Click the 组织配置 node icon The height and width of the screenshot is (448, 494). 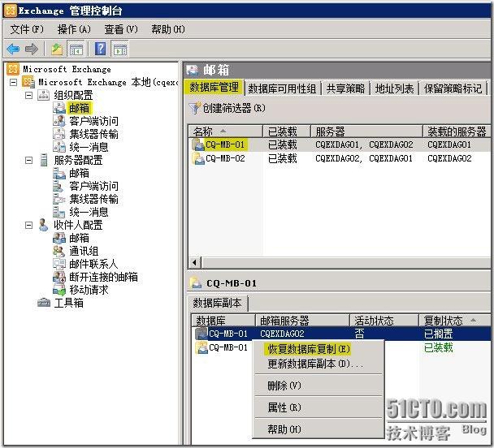tap(44, 95)
